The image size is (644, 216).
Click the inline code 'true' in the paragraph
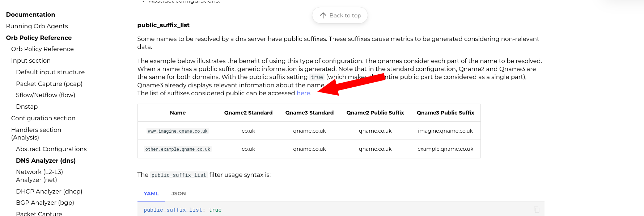(317, 77)
